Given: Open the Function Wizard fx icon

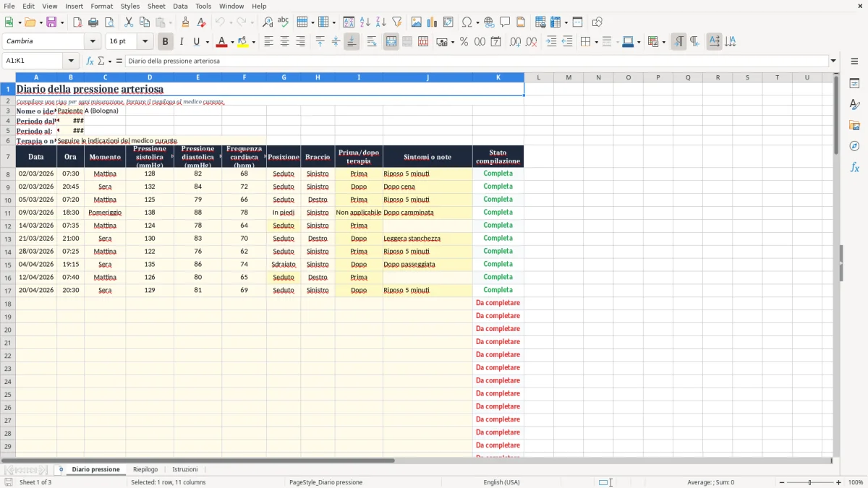Looking at the screenshot, I should (90, 61).
